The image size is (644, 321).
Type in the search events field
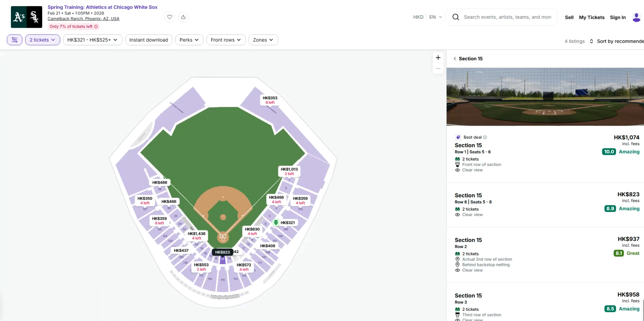507,17
